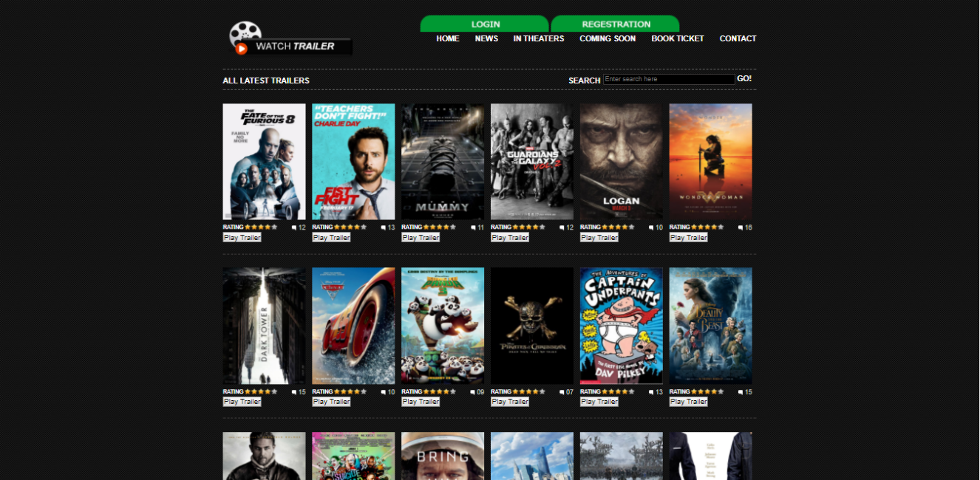Open the 'BRING' astronaut poster in the third row
Image resolution: width=980 pixels, height=480 pixels.
coord(443,456)
